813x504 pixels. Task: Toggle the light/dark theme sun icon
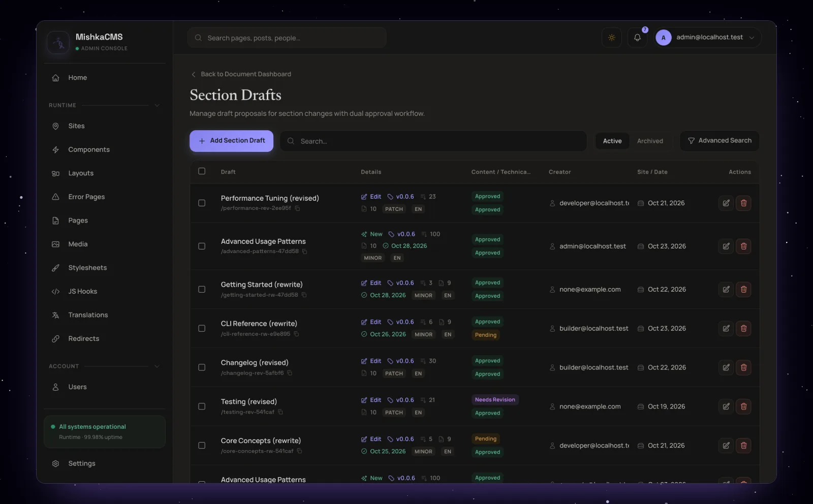612,38
